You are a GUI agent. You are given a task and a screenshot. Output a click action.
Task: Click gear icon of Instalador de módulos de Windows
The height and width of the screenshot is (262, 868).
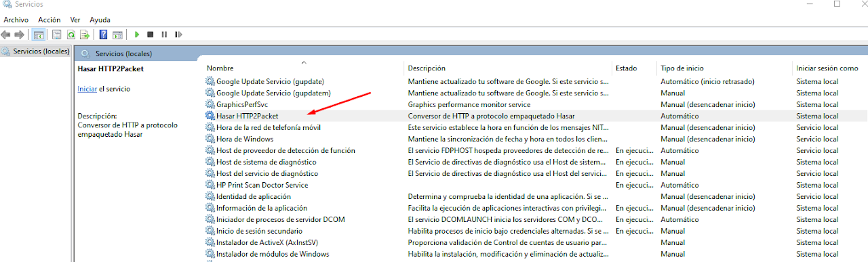click(210, 254)
